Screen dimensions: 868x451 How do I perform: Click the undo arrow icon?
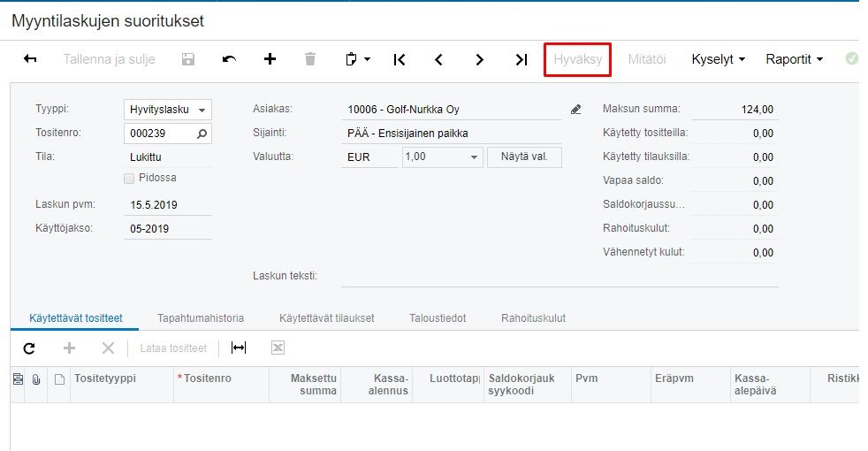(x=229, y=59)
